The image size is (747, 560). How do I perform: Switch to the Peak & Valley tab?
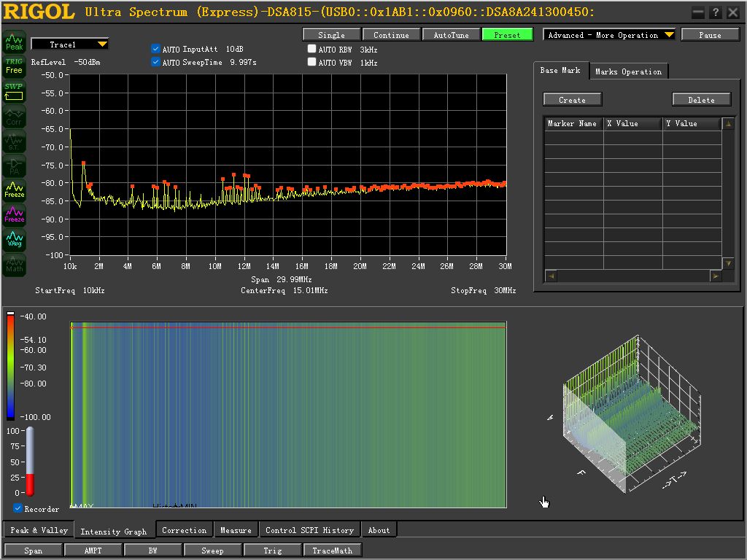[x=39, y=530]
